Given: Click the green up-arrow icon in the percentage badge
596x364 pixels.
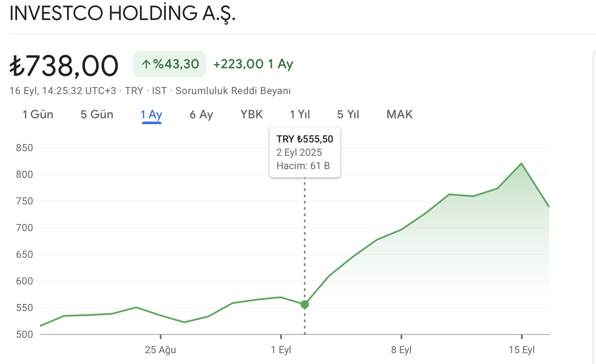Looking at the screenshot, I should coord(145,64).
